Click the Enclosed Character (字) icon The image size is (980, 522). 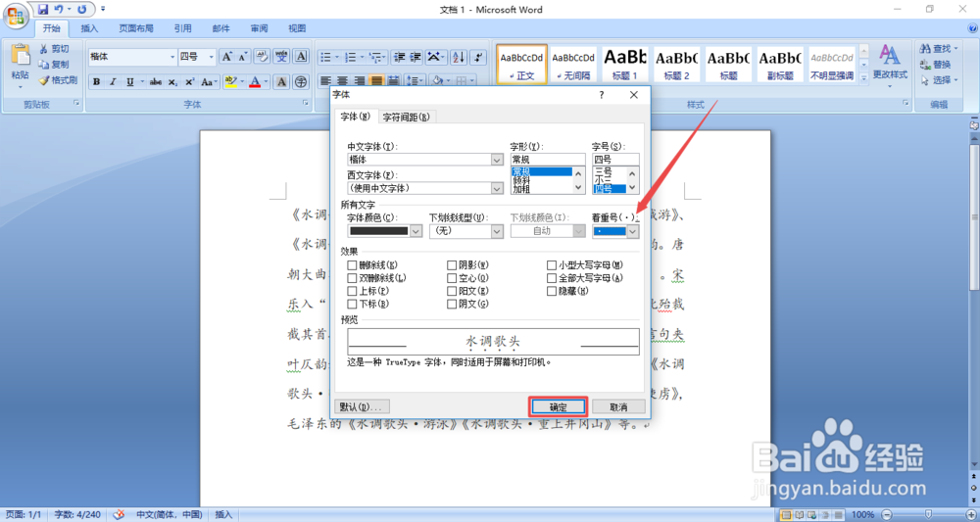point(301,82)
